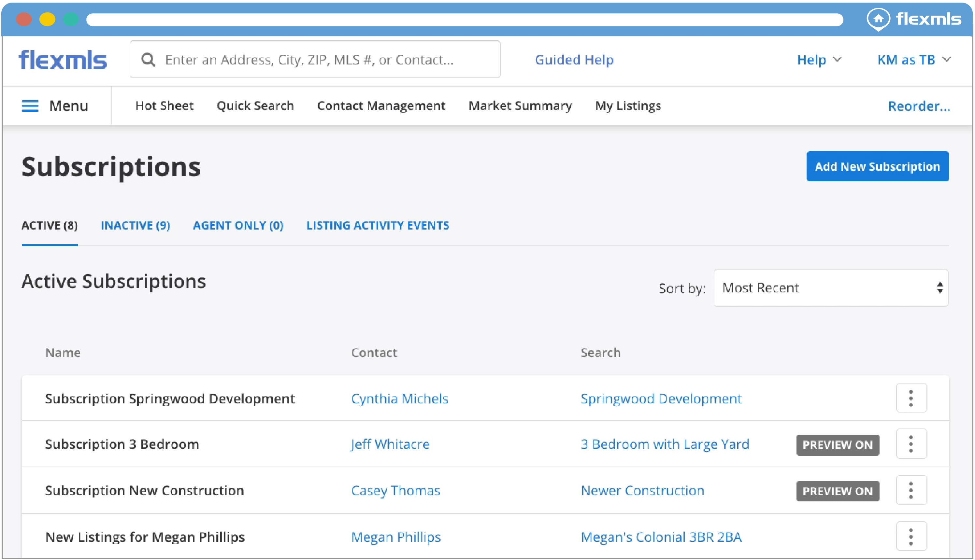
Task: Expand the Help dropdown menu
Action: tap(819, 60)
